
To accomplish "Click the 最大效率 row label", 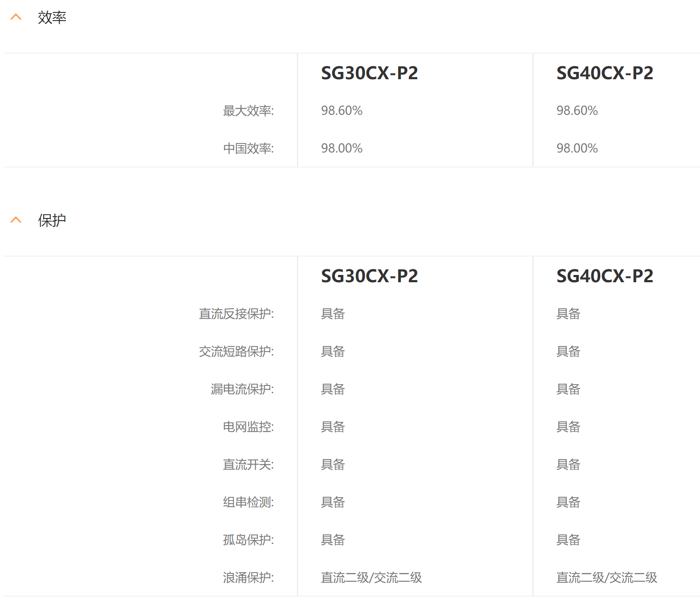I will (248, 111).
